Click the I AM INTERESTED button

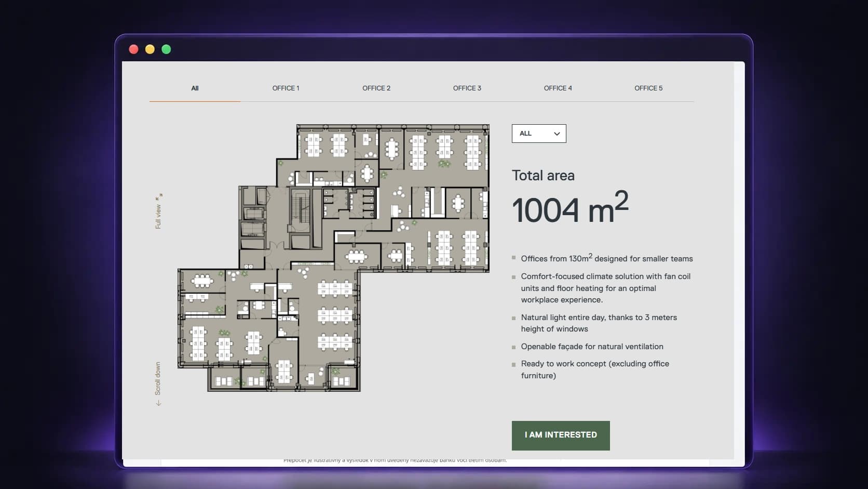pos(561,435)
